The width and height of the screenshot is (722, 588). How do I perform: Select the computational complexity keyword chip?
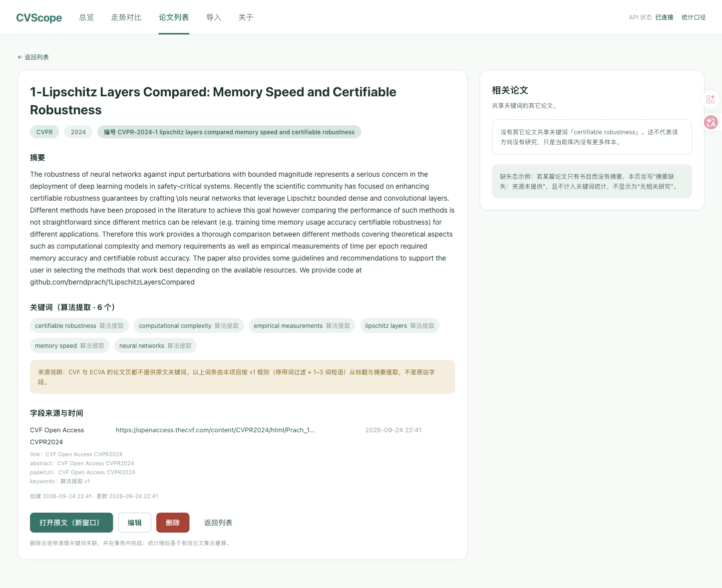click(x=189, y=326)
